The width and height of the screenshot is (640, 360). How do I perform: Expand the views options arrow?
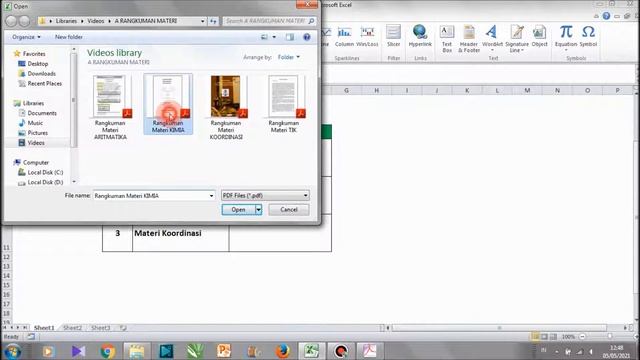pos(274,37)
